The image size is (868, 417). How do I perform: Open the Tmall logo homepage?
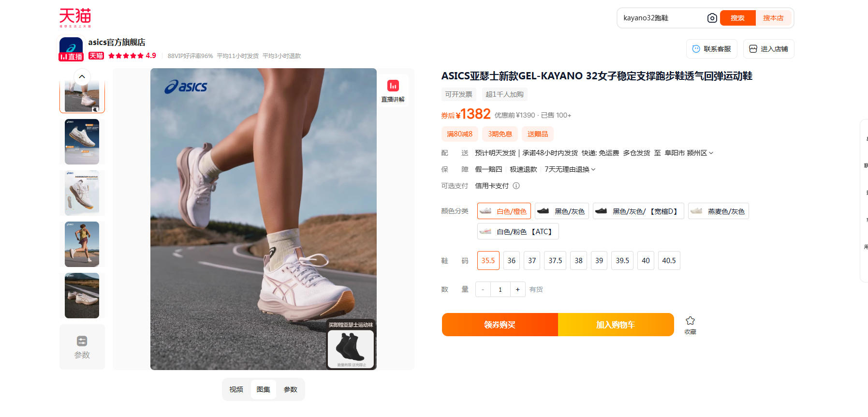coord(75,17)
